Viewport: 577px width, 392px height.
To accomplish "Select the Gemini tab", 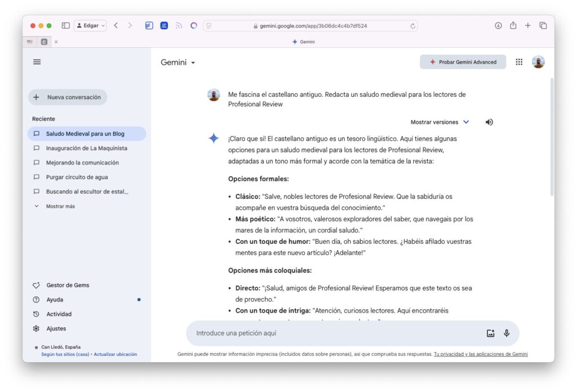I will (x=304, y=42).
